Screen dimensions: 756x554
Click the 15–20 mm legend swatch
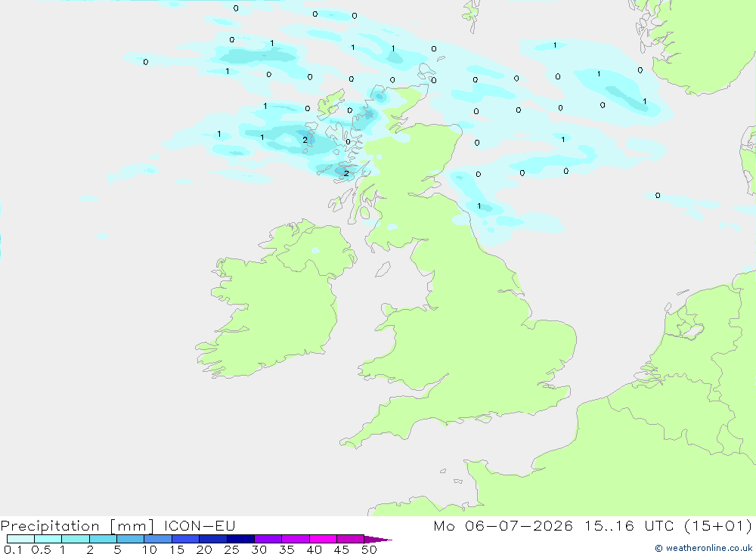tap(186, 539)
